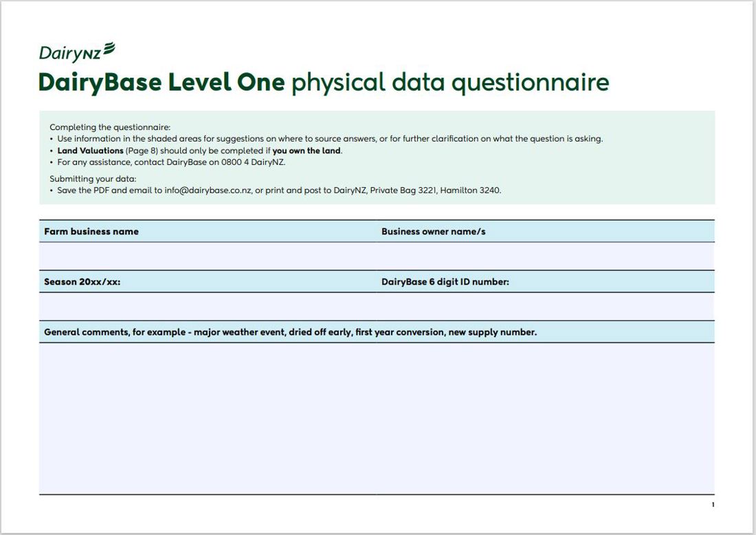
Task: Click the DairyBase 6 digit ID field
Action: point(545,306)
